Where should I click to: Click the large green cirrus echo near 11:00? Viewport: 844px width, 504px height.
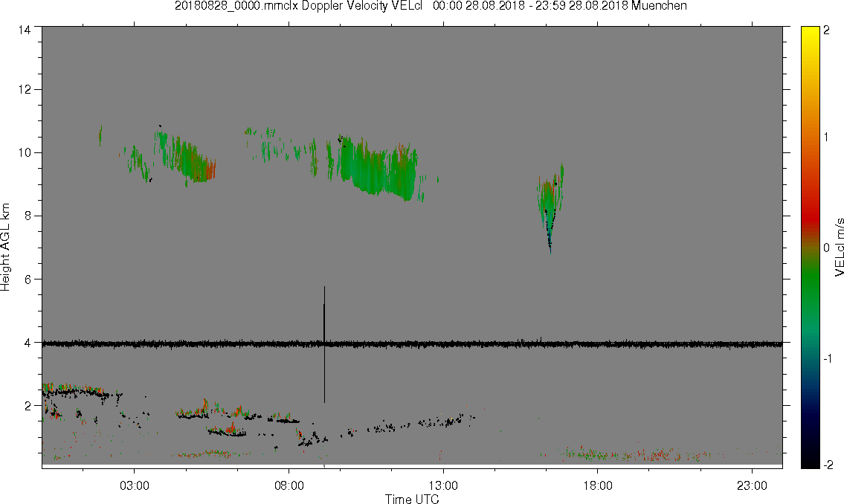click(377, 168)
